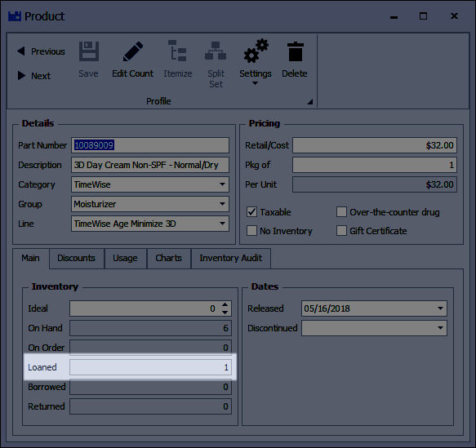This screenshot has height=448, width=476.
Task: Click the Returned quantity field
Action: coord(150,406)
